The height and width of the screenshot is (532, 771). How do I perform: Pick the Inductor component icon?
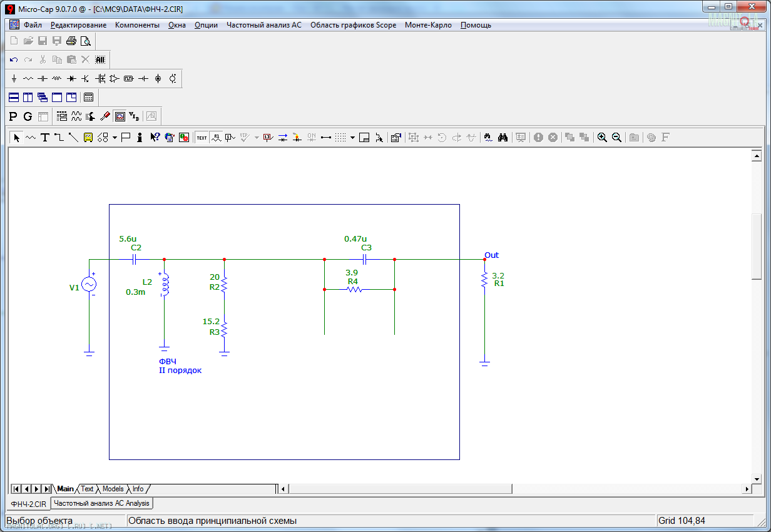pos(57,79)
